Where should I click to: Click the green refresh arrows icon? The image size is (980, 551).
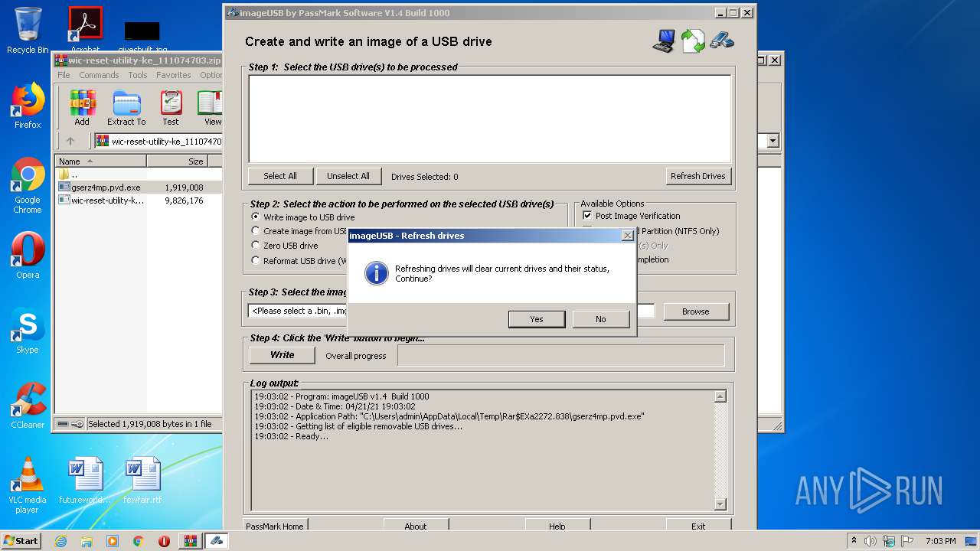point(693,41)
